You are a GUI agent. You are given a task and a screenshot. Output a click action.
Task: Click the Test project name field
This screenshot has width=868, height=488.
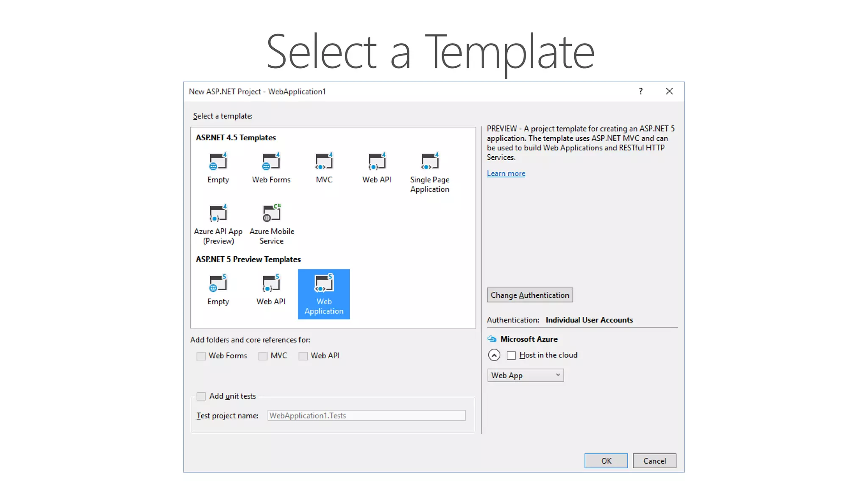(366, 416)
